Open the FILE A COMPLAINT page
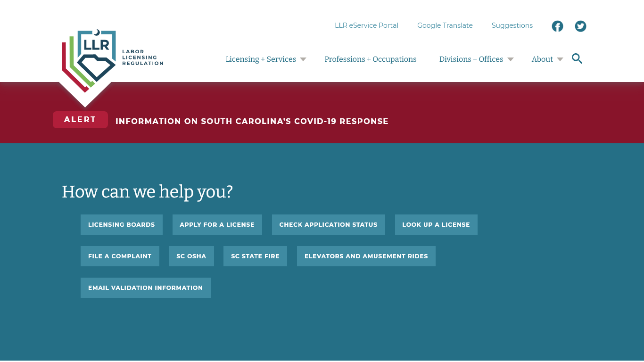This screenshot has width=644, height=362. pos(120,256)
